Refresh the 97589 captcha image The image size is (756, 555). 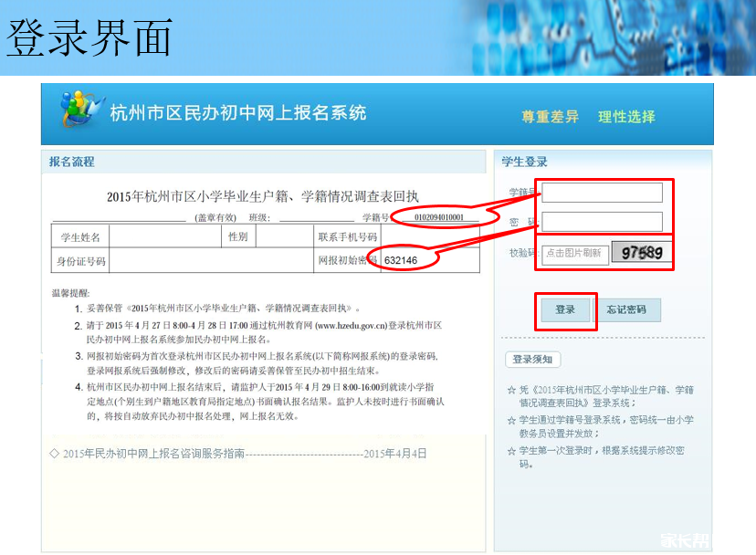pos(642,253)
